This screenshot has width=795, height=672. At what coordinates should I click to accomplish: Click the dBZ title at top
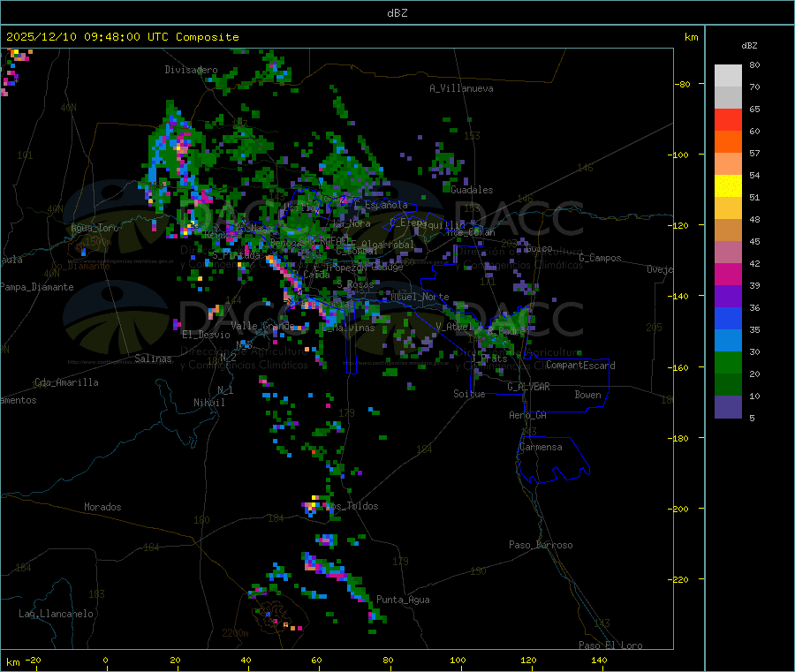[x=397, y=13]
